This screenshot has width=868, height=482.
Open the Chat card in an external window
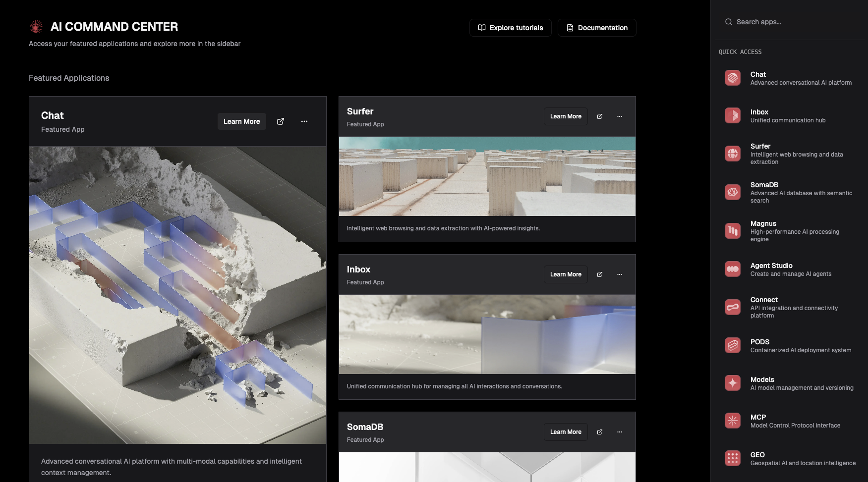point(281,121)
